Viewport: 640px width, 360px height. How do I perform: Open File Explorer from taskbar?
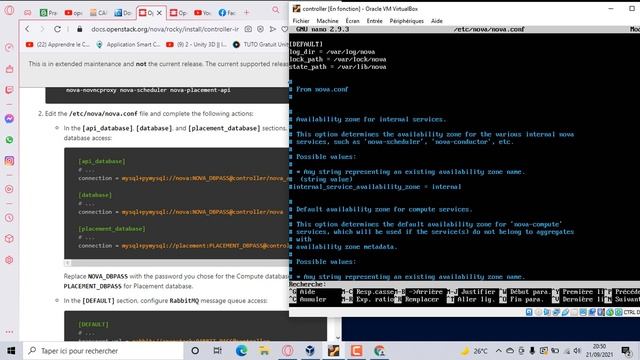(264, 351)
